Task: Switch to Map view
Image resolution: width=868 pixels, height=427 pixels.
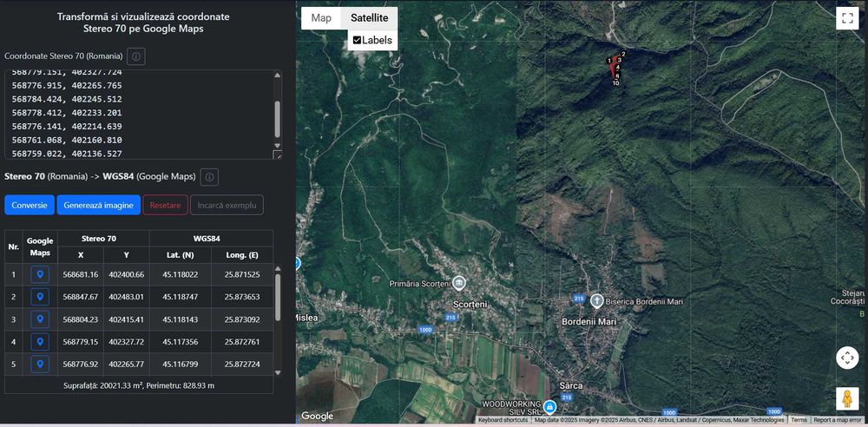Action: coord(321,17)
